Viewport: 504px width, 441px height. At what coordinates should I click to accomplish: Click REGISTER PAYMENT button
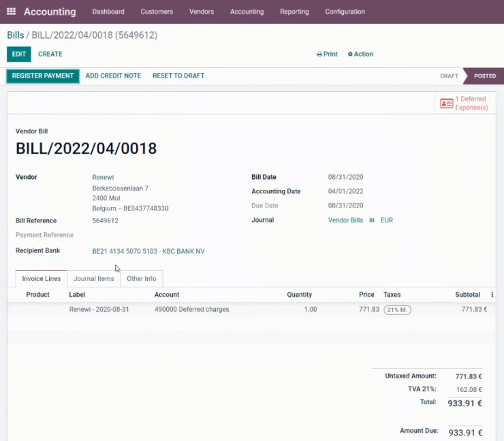coord(43,76)
